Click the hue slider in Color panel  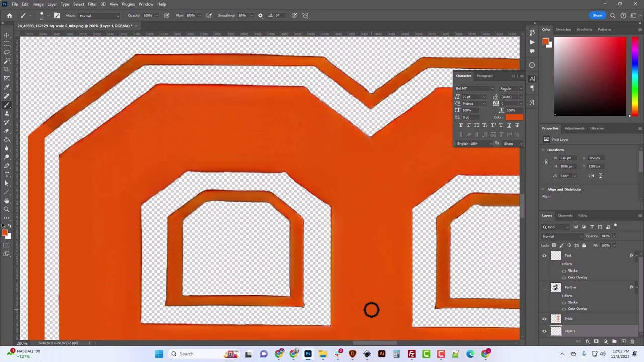point(635,76)
